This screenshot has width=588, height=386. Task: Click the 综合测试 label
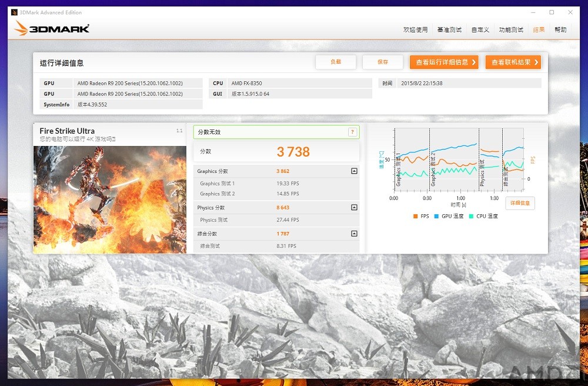[210, 246]
